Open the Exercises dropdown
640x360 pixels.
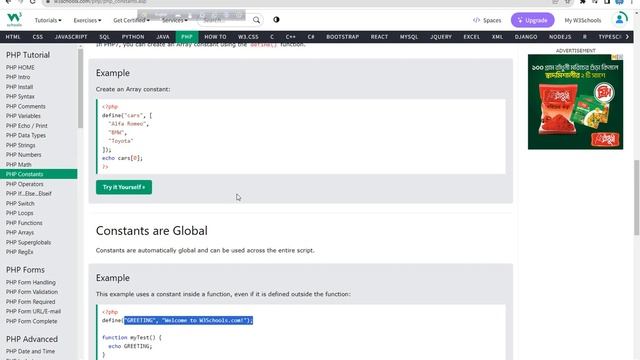87,20
